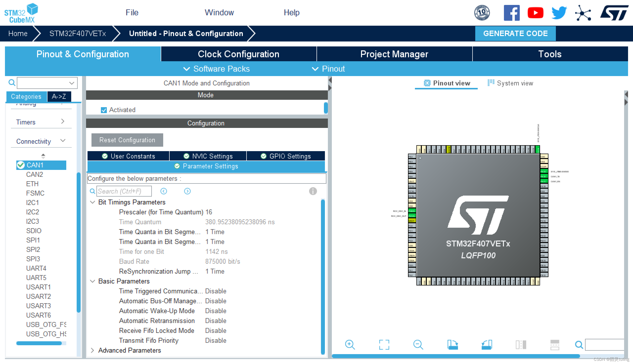Click the Prescaler value 16

209,212
